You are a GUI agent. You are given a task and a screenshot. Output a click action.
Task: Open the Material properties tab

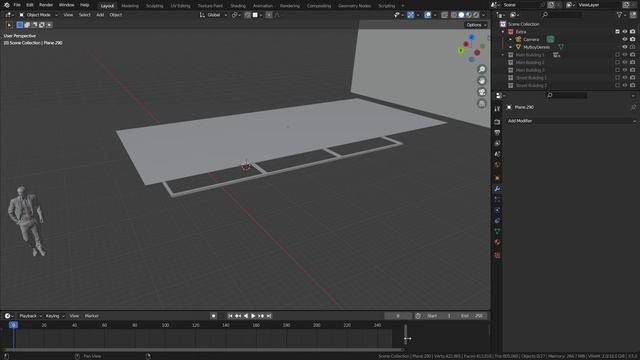tap(497, 242)
